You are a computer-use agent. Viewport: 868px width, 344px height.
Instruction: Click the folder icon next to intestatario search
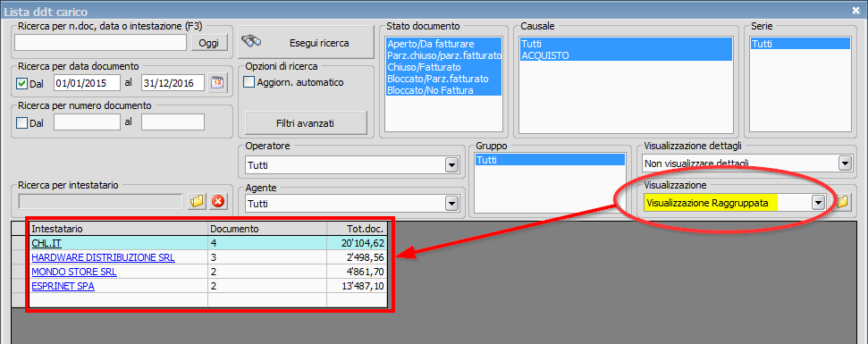(x=197, y=202)
